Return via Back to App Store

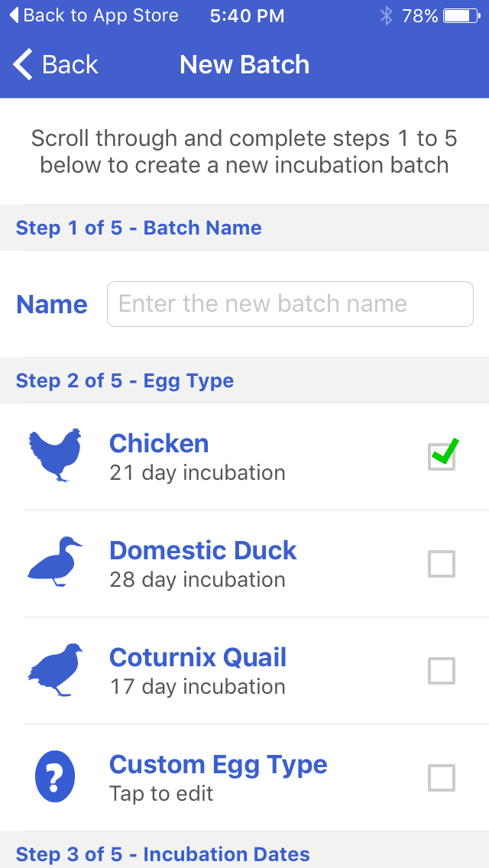pyautogui.click(x=93, y=15)
